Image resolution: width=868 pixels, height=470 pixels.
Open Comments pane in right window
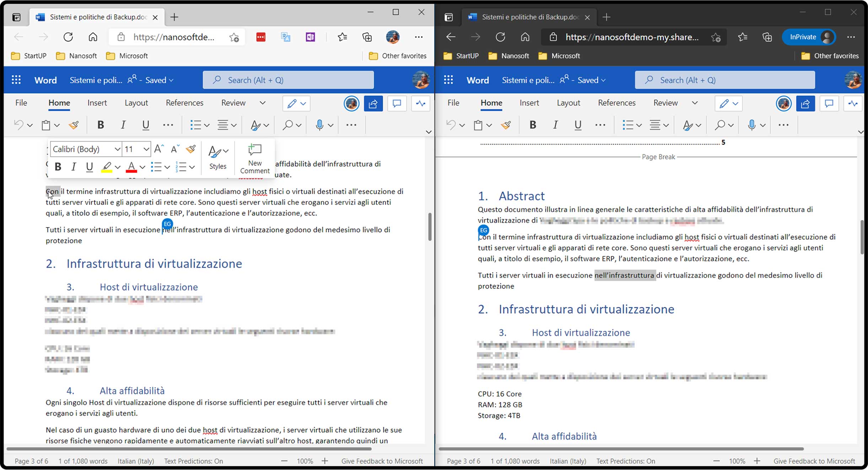tap(829, 104)
